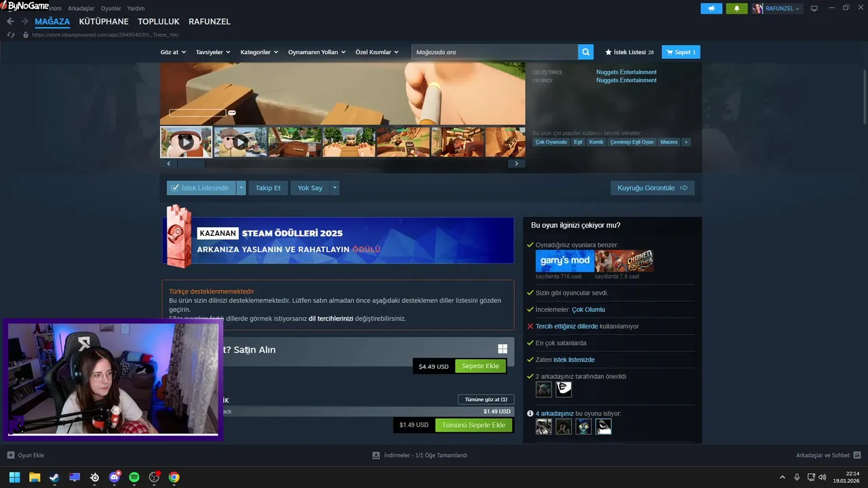Click the thumbnail strip horizontal scrollbar
Image resolution: width=868 pixels, height=488 pixels.
click(191, 163)
